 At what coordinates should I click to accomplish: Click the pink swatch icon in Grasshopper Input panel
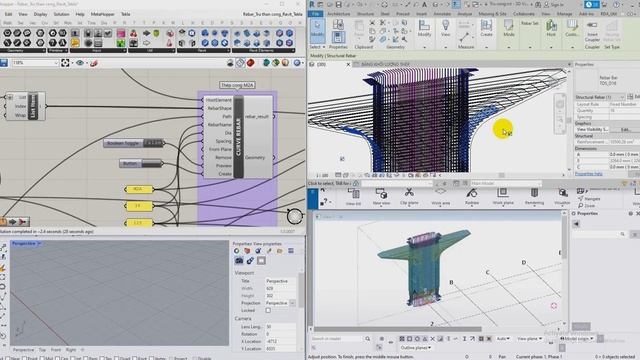click(x=121, y=33)
